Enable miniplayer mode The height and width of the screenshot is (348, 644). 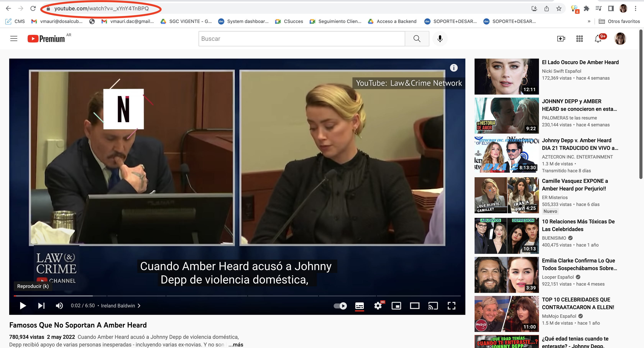pyautogui.click(x=396, y=306)
